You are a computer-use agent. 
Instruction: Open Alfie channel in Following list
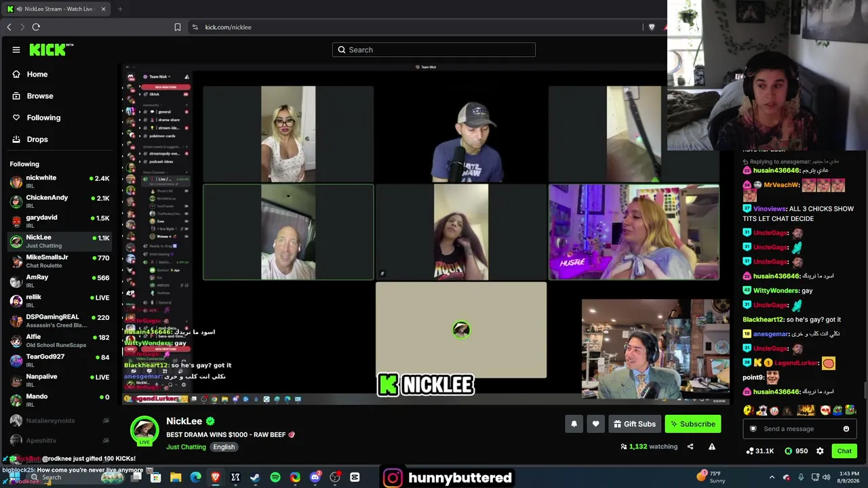pyautogui.click(x=60, y=340)
